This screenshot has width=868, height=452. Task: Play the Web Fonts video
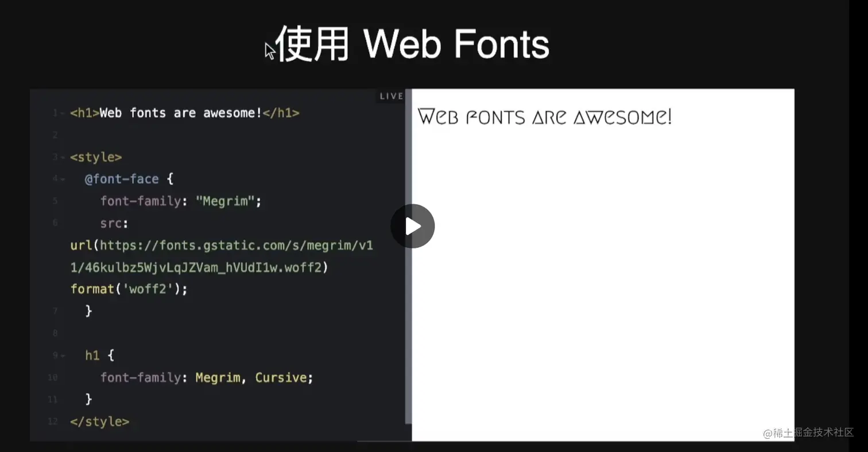(413, 226)
